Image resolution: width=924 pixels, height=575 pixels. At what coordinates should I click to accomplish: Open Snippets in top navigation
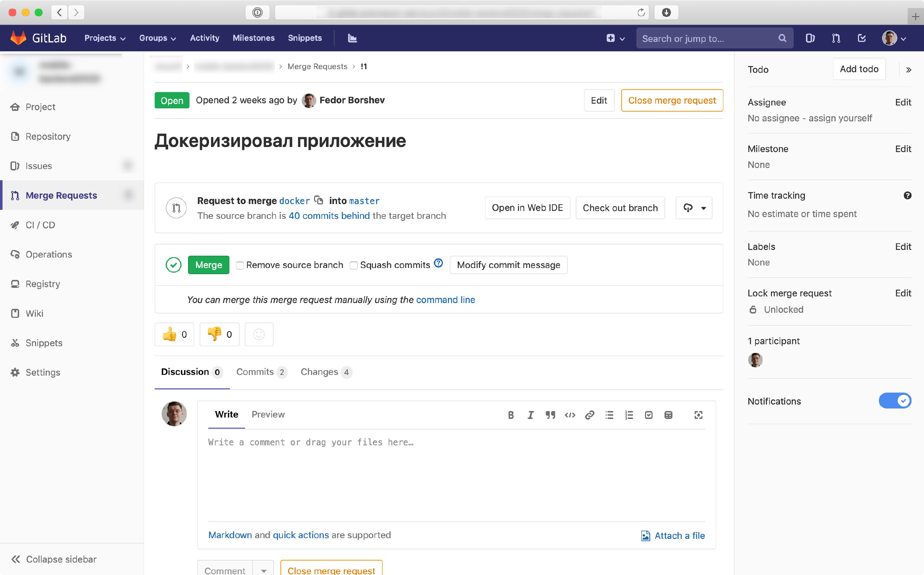pyautogui.click(x=305, y=38)
